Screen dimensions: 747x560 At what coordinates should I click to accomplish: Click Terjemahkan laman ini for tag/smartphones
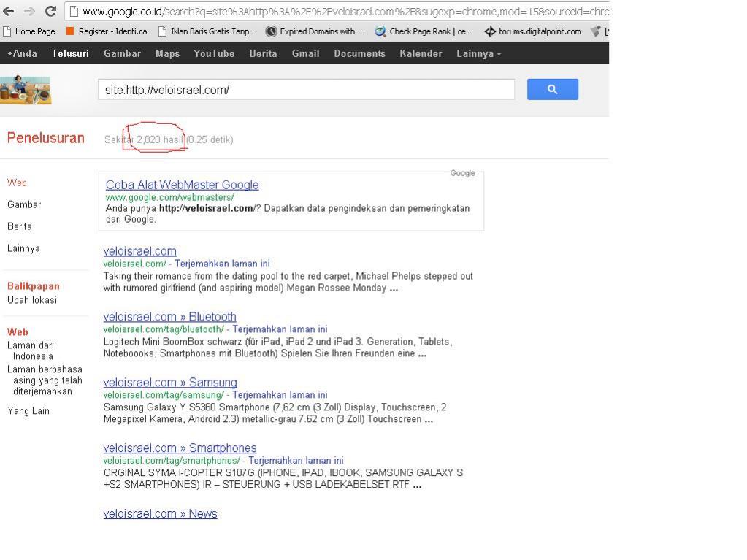pyautogui.click(x=296, y=461)
